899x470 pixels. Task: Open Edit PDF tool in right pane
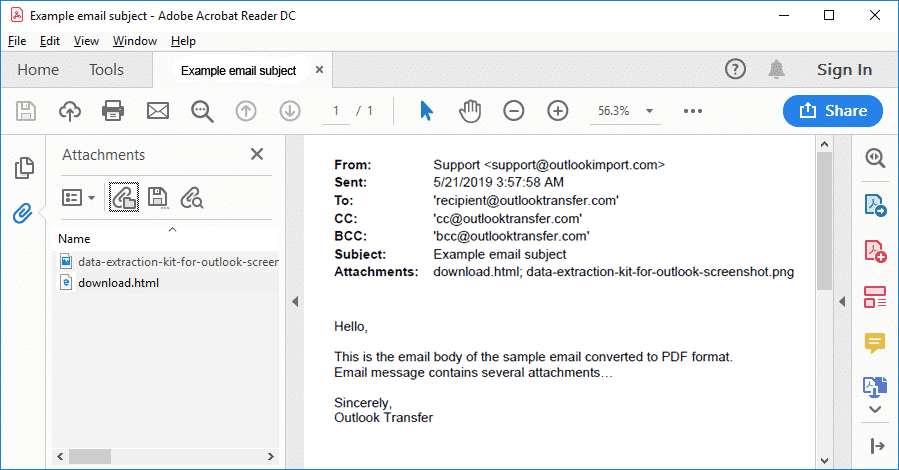click(875, 297)
